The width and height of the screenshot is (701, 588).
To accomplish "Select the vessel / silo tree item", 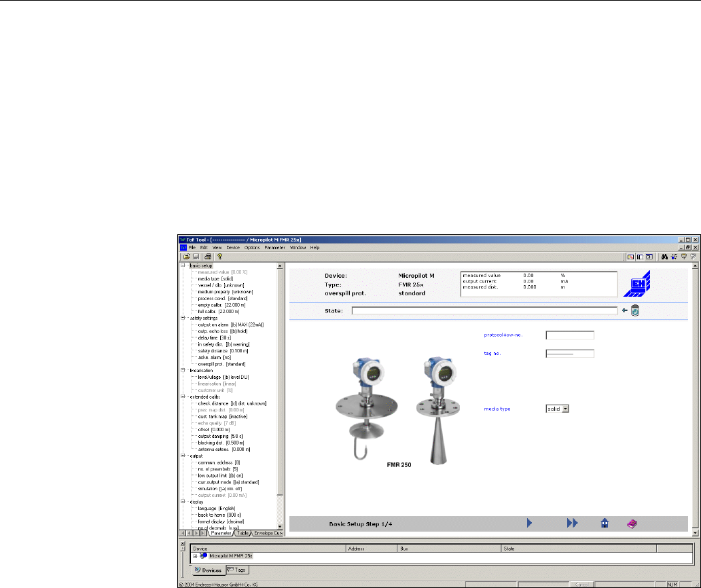I will (x=221, y=285).
